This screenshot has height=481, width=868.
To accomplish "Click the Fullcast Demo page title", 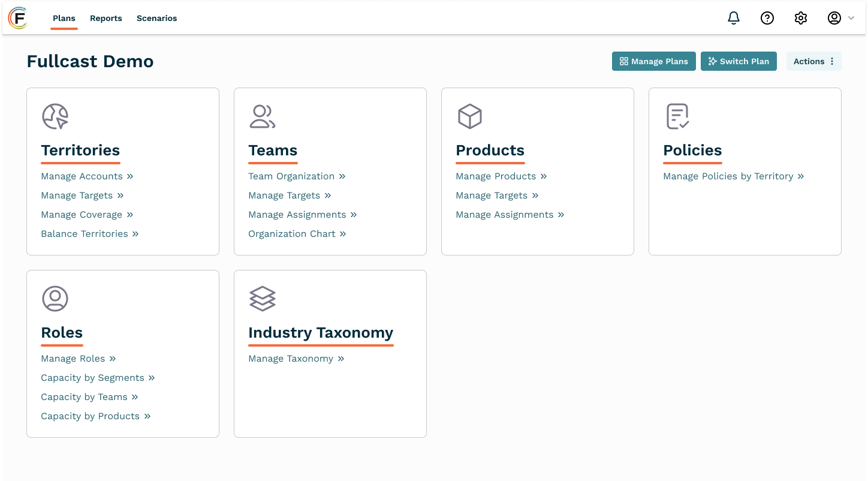I will point(90,61).
